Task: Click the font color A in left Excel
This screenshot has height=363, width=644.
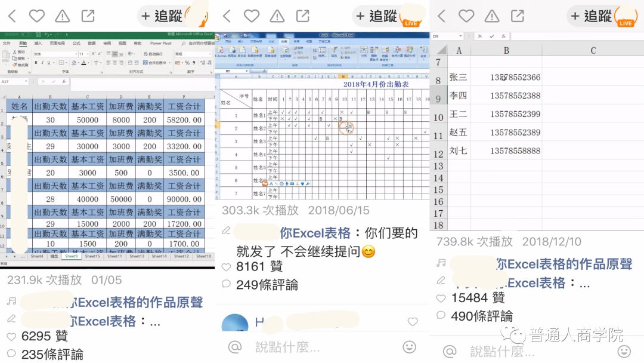Action: 83,63
